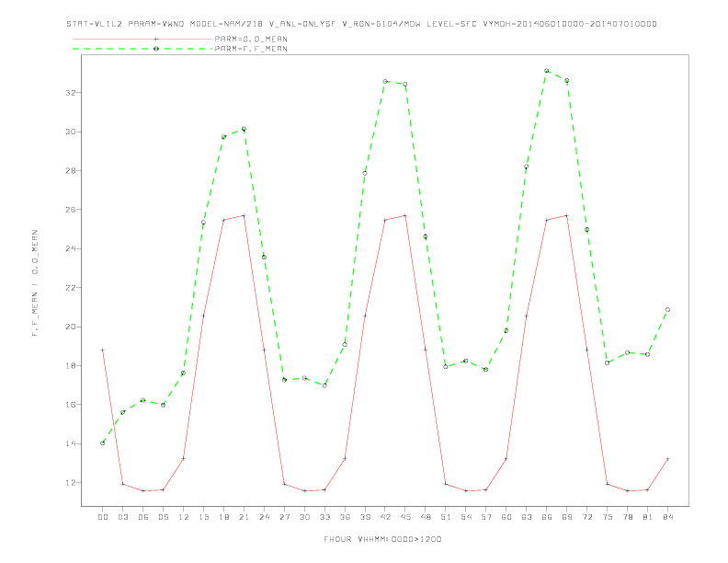Click x-axis tick label 57
Image resolution: width=728 pixels, height=563 pixels.
(x=486, y=517)
